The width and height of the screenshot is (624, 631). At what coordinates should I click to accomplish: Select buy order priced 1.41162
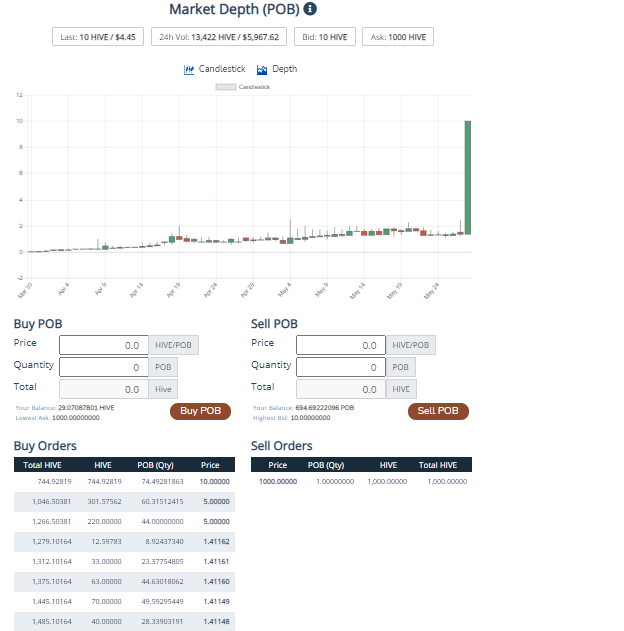tap(124, 542)
